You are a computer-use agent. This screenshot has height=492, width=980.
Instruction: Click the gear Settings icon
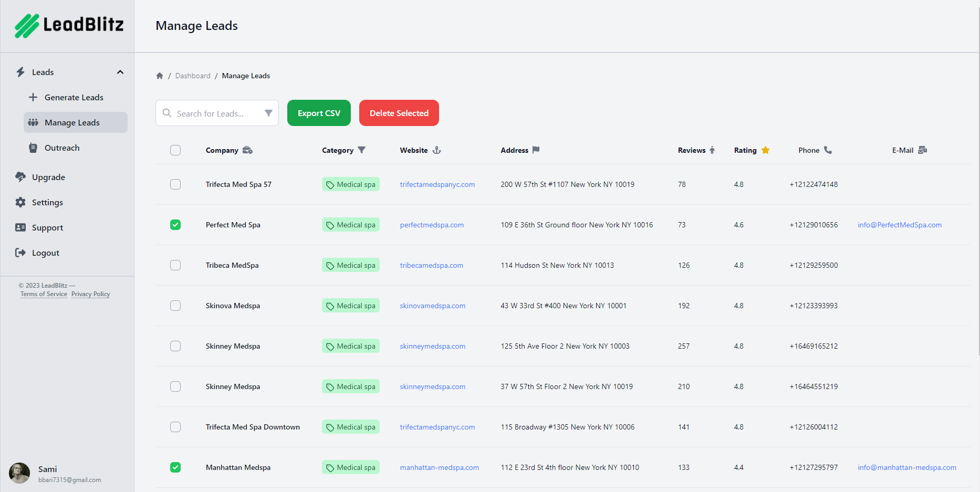coord(20,202)
